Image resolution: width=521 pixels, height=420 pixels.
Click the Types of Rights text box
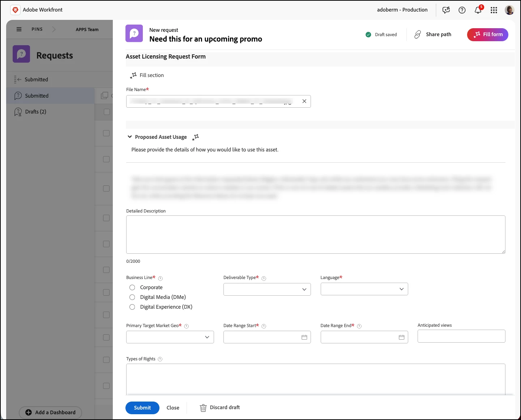[316, 379]
